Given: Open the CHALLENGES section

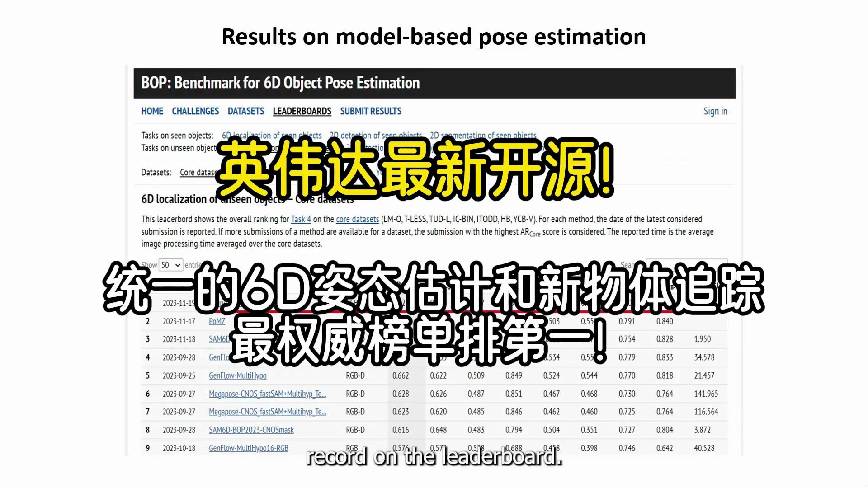Looking at the screenshot, I should 196,111.
